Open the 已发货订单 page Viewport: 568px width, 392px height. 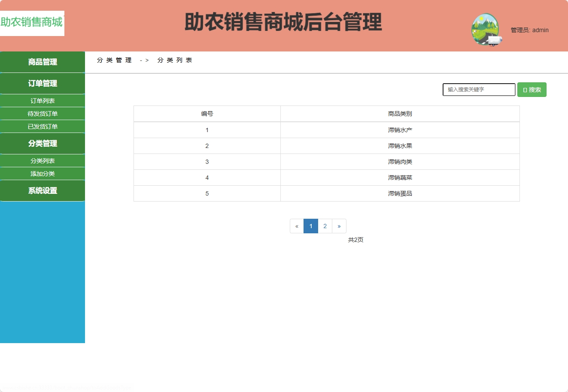click(x=42, y=126)
